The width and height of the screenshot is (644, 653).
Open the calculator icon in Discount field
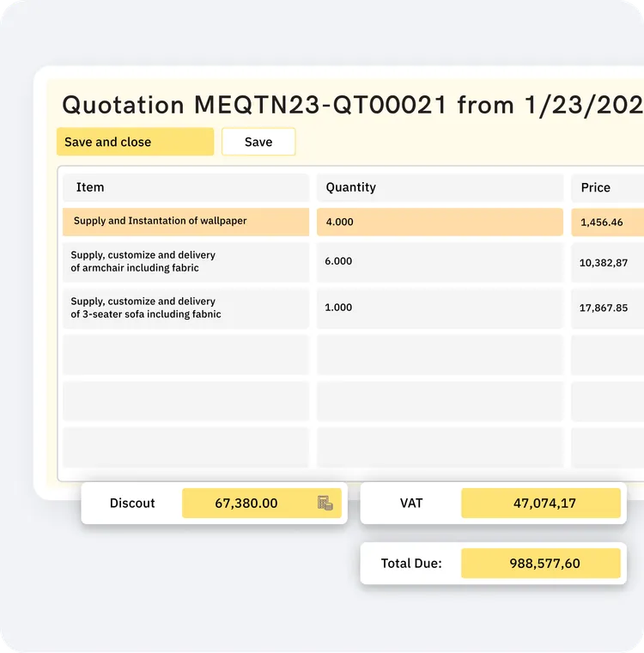point(325,503)
